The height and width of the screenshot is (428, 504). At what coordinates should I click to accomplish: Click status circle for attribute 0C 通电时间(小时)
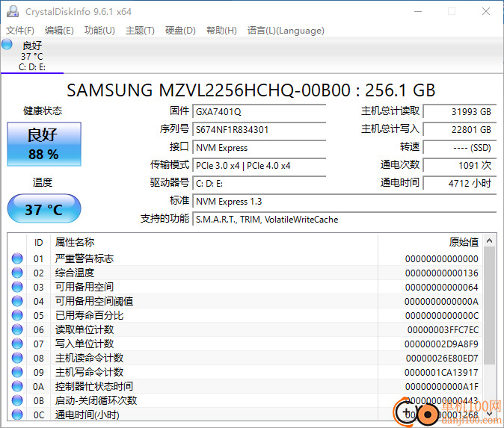point(17,415)
